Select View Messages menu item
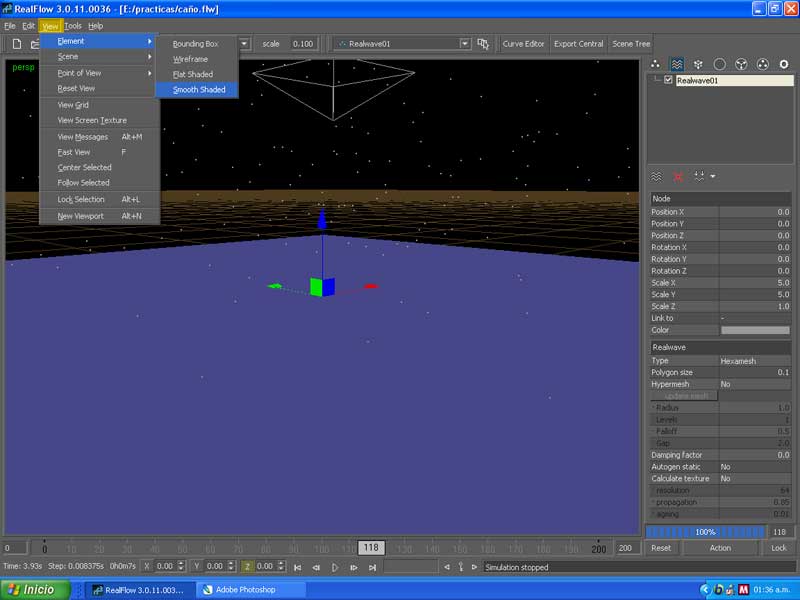 (x=100, y=137)
